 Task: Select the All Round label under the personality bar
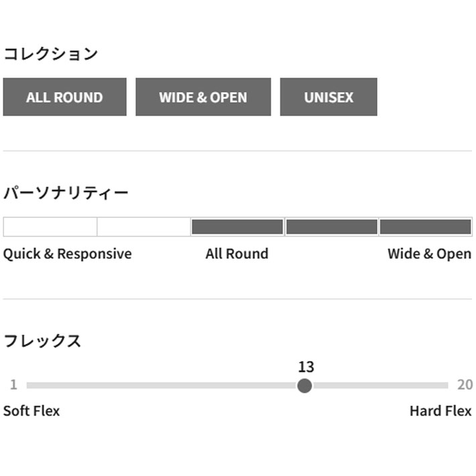tap(237, 254)
